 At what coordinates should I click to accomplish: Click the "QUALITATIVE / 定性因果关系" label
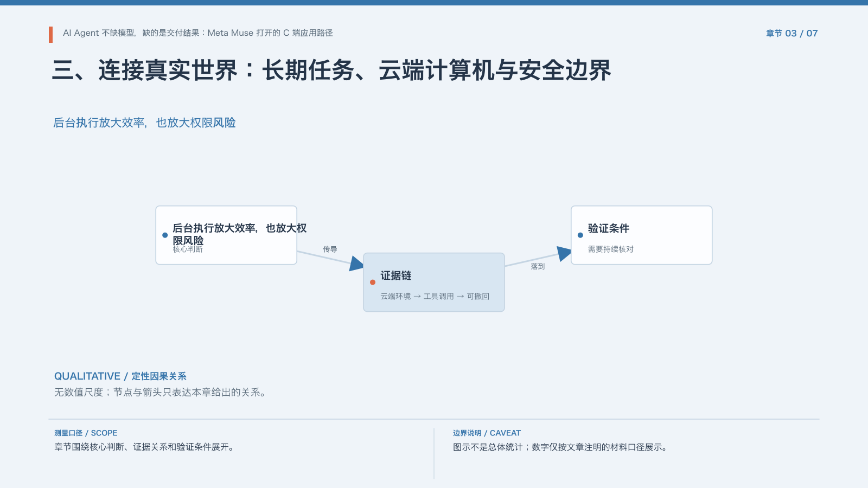120,376
